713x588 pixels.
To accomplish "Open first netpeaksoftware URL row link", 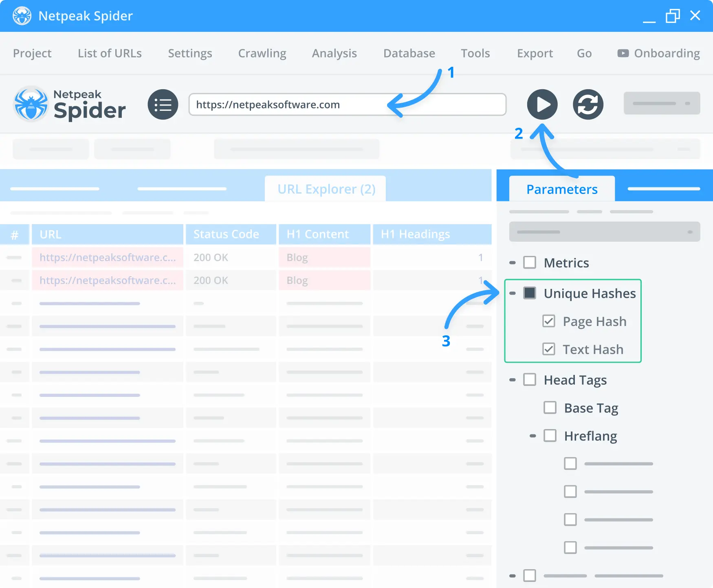I will tap(108, 258).
